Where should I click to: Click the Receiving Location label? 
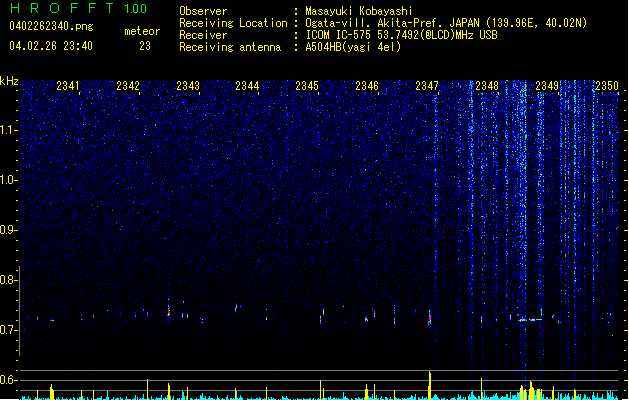point(233,23)
